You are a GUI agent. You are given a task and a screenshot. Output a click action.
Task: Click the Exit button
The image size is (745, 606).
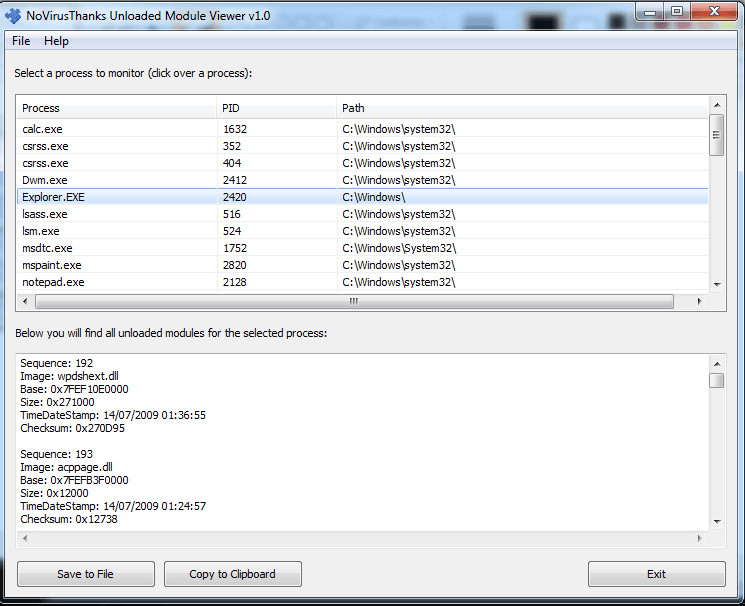(x=657, y=574)
